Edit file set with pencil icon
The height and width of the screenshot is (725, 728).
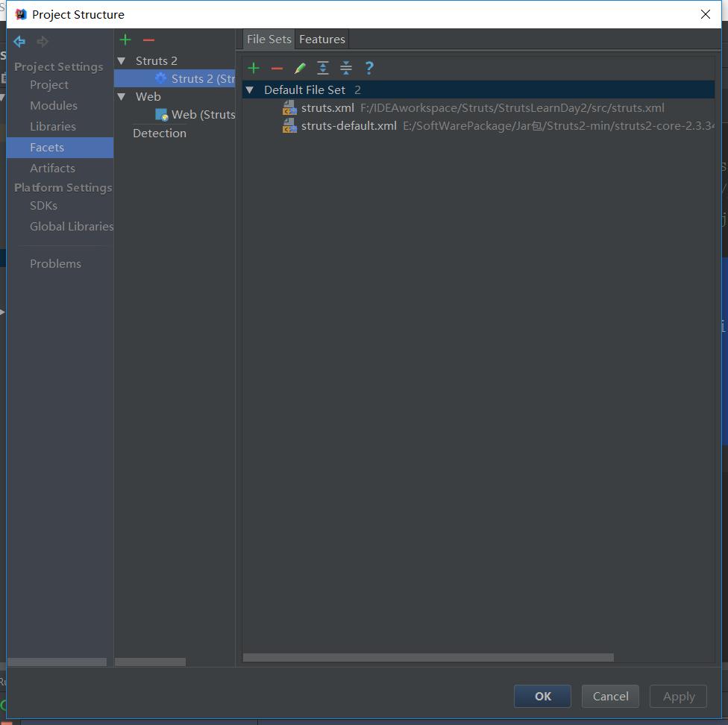click(x=300, y=68)
